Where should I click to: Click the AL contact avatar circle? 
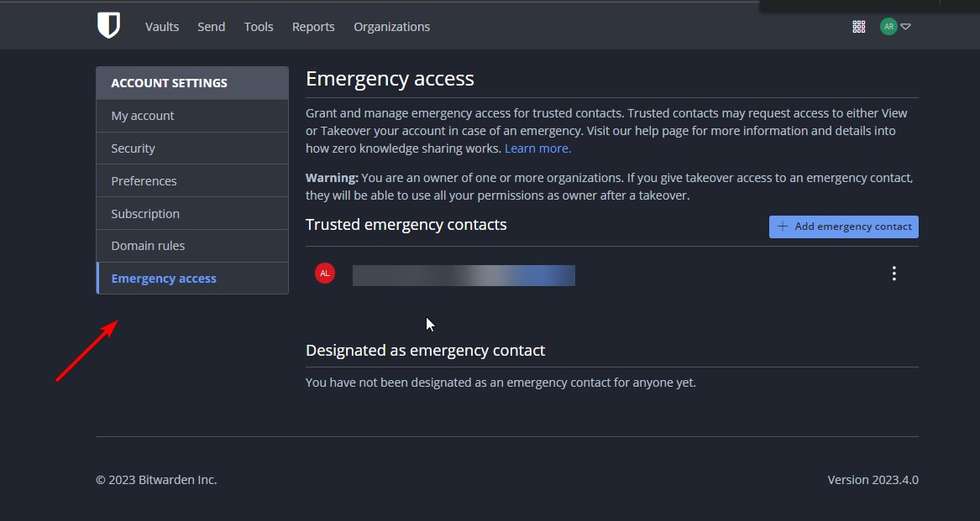pyautogui.click(x=324, y=273)
